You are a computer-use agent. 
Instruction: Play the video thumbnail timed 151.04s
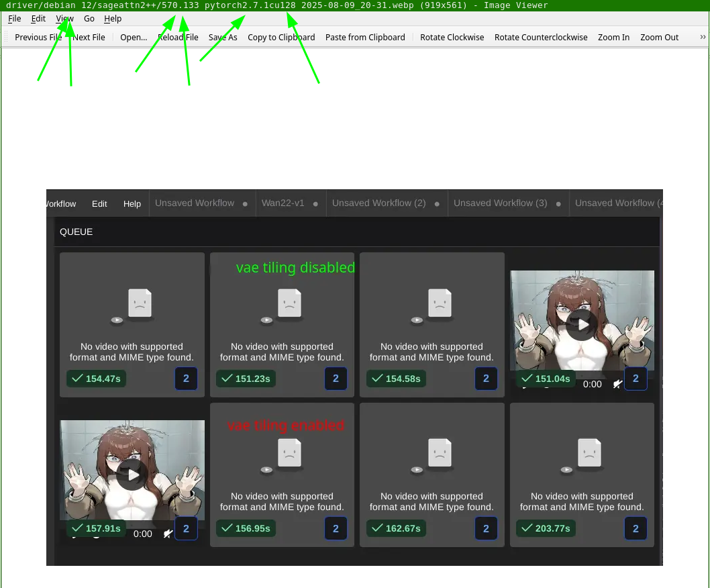582,325
